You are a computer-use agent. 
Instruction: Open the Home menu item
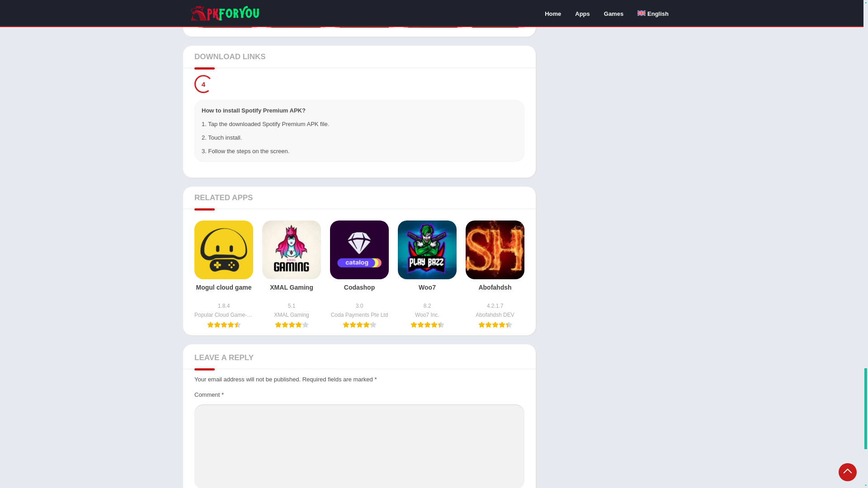(552, 14)
